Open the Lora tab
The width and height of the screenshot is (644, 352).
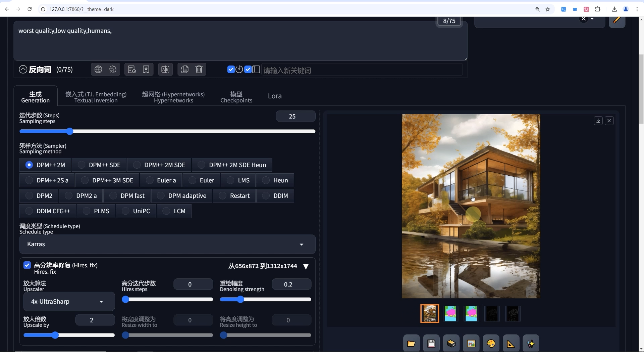coord(275,96)
